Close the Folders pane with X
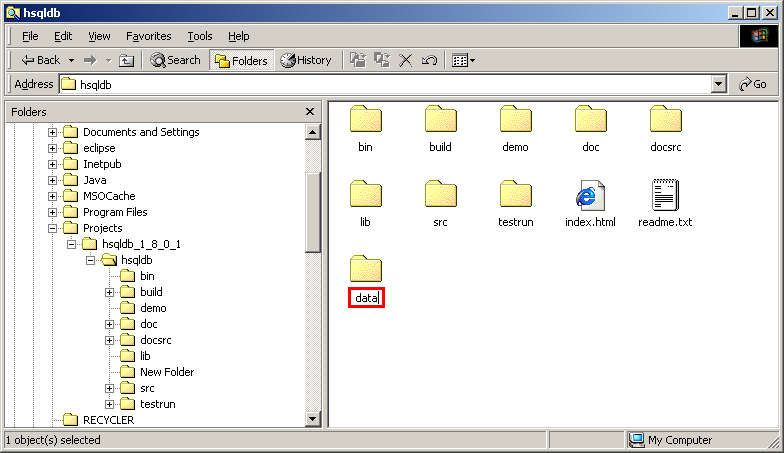Image resolution: width=784 pixels, height=453 pixels. [x=310, y=112]
